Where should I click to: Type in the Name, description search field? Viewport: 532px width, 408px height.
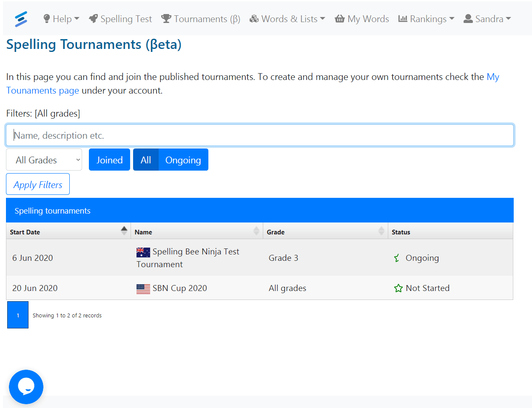259,135
